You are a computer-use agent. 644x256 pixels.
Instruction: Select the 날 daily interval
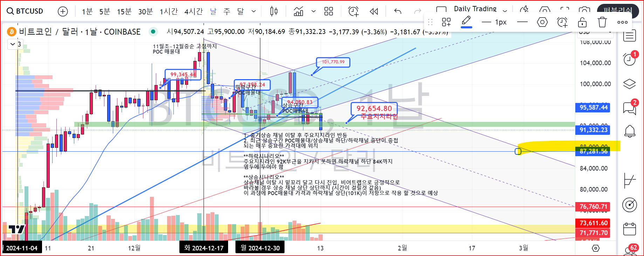click(x=213, y=12)
